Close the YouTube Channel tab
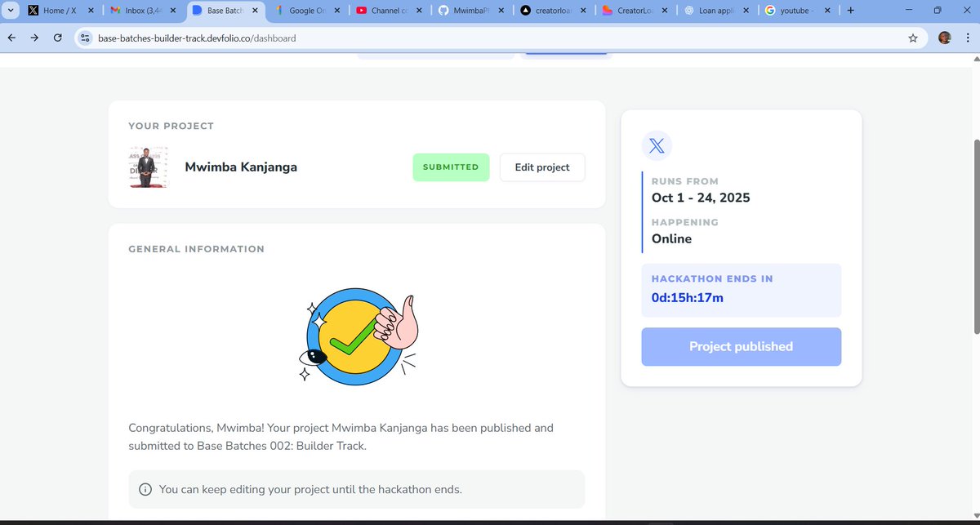 (x=419, y=11)
